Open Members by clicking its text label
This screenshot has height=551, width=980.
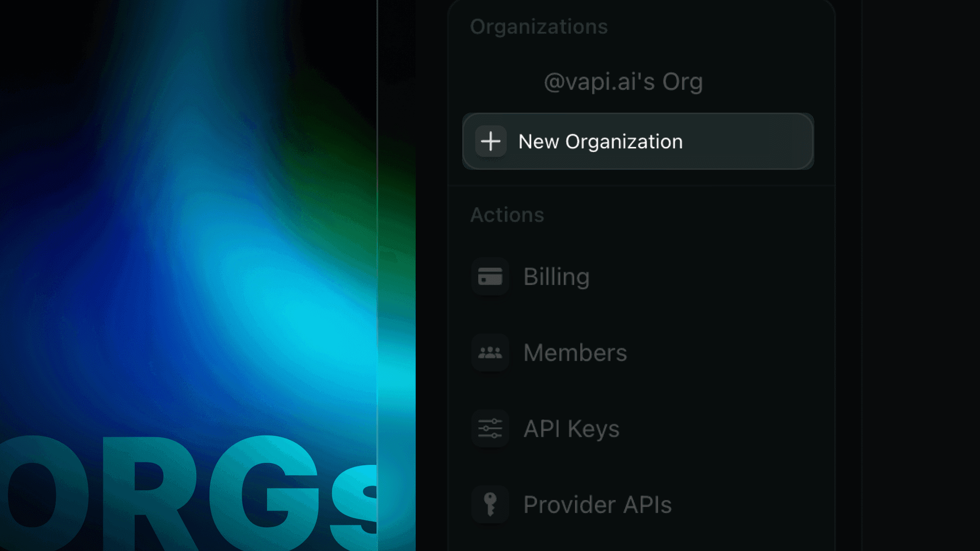tap(575, 352)
